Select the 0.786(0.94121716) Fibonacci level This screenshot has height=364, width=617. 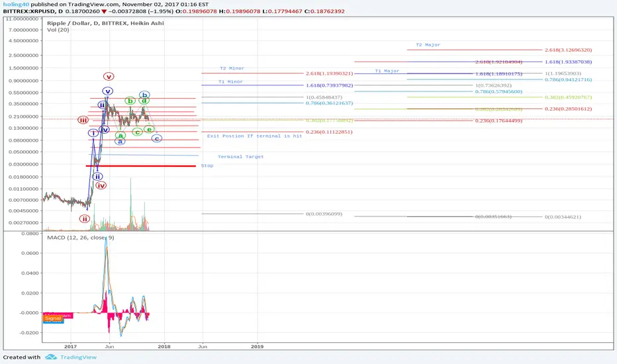click(568, 79)
